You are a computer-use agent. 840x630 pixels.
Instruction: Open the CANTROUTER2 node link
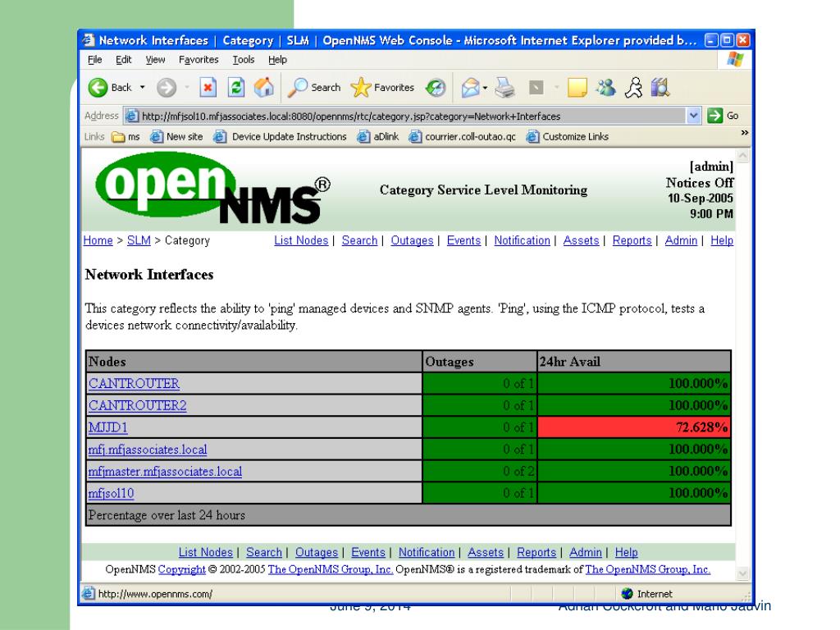click(138, 405)
